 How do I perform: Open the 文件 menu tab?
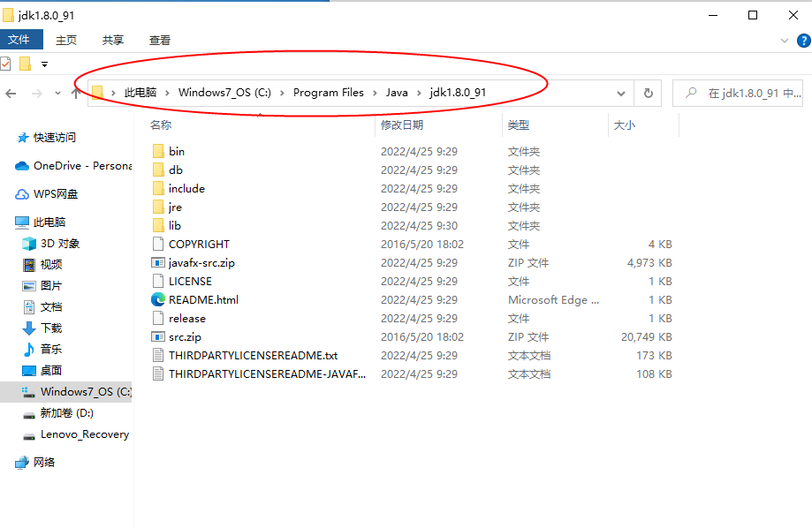pos(21,40)
